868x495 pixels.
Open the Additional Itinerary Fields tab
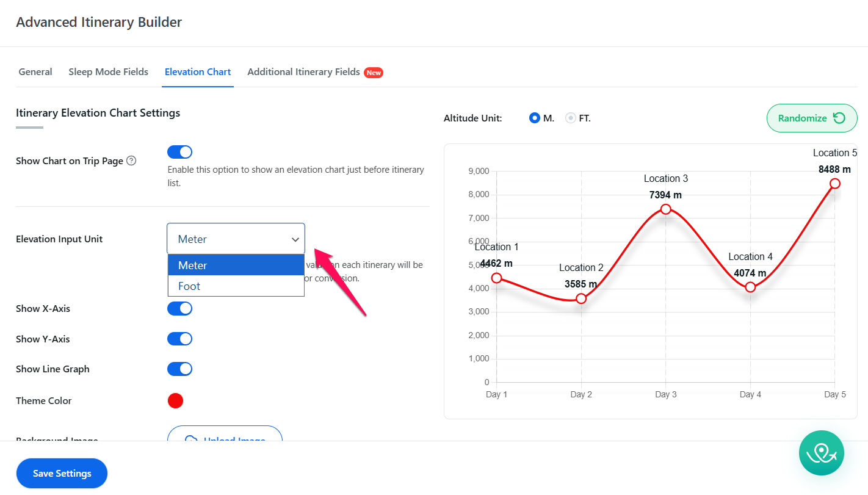tap(303, 72)
